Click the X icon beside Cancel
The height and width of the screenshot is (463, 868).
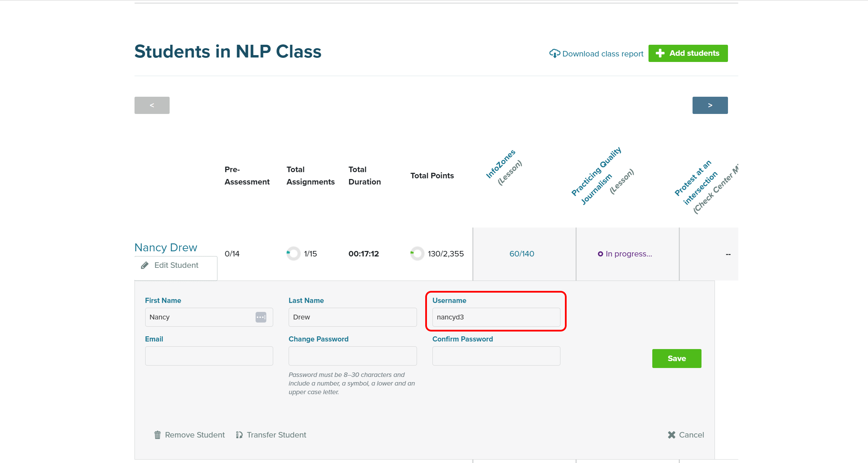[671, 435]
